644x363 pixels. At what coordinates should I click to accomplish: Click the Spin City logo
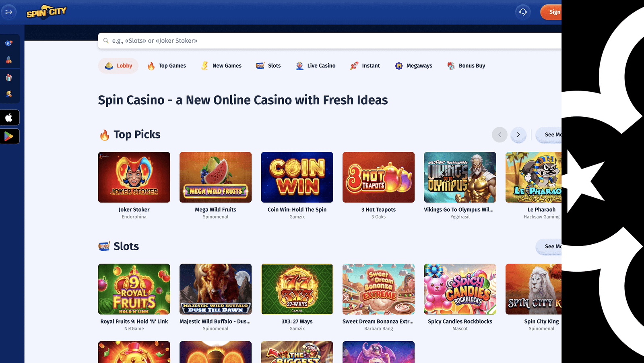pyautogui.click(x=47, y=12)
